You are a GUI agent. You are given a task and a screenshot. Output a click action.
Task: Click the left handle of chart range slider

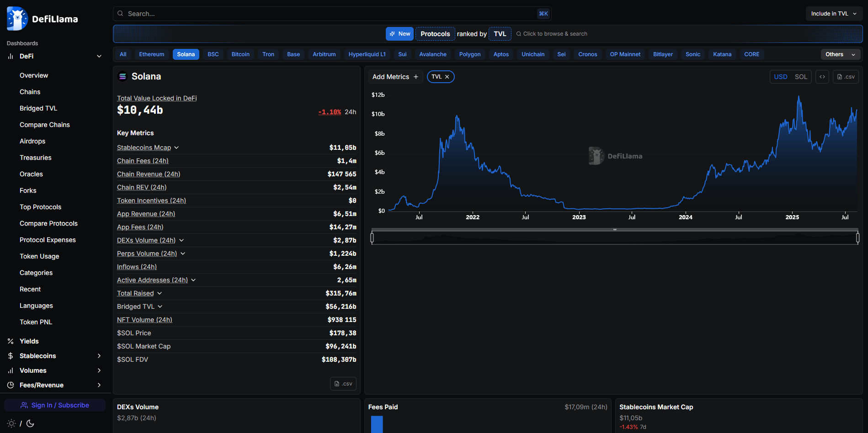pyautogui.click(x=372, y=238)
